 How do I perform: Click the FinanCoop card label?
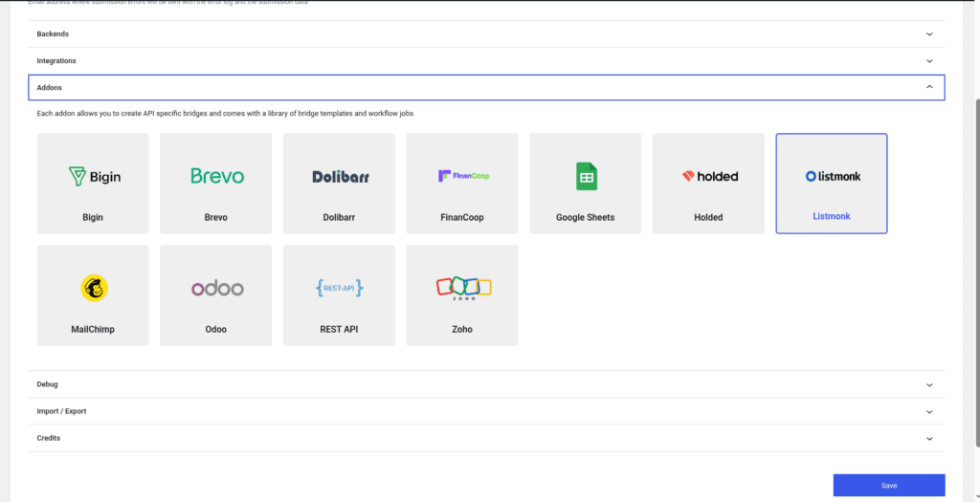pyautogui.click(x=462, y=217)
